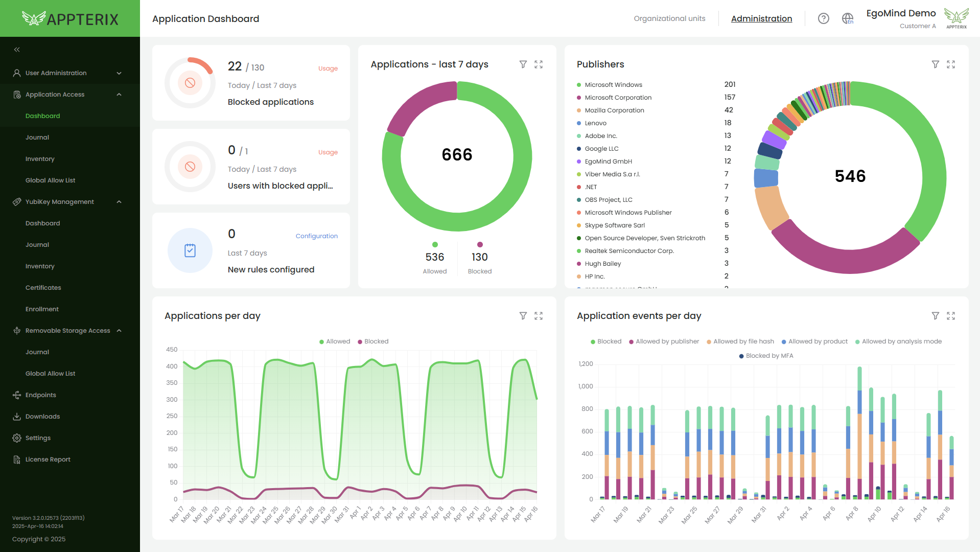Hide the Allowed by publisher series in legend
The width and height of the screenshot is (980, 552).
pos(664,341)
